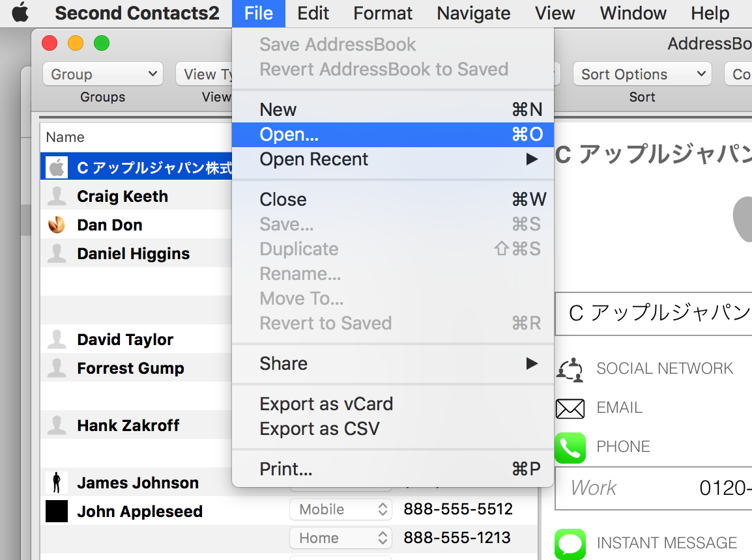Select the Hank Zakroff contact row
Image resolution: width=752 pixels, height=560 pixels.
(136, 425)
